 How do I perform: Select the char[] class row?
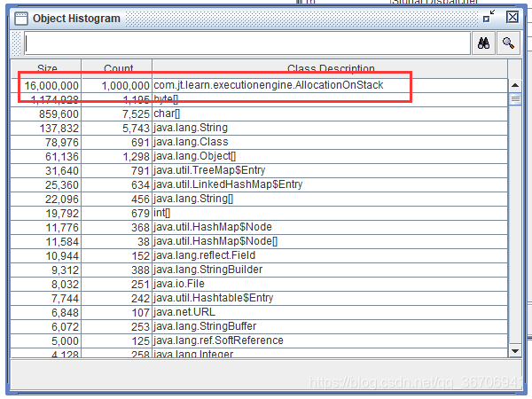click(x=259, y=113)
